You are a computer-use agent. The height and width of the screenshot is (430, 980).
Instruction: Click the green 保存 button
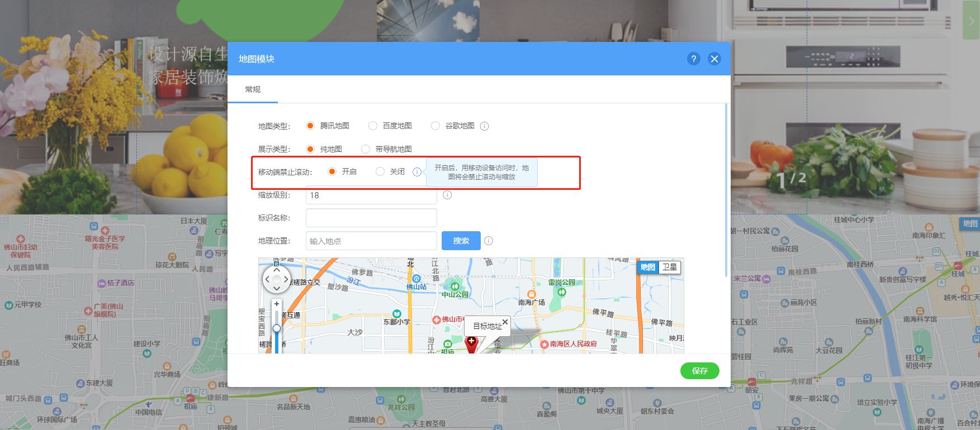click(x=700, y=371)
